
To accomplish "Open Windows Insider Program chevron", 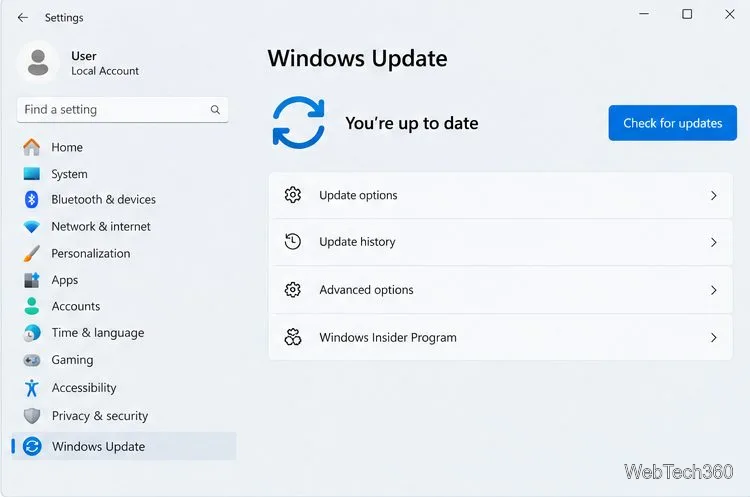I will 714,338.
